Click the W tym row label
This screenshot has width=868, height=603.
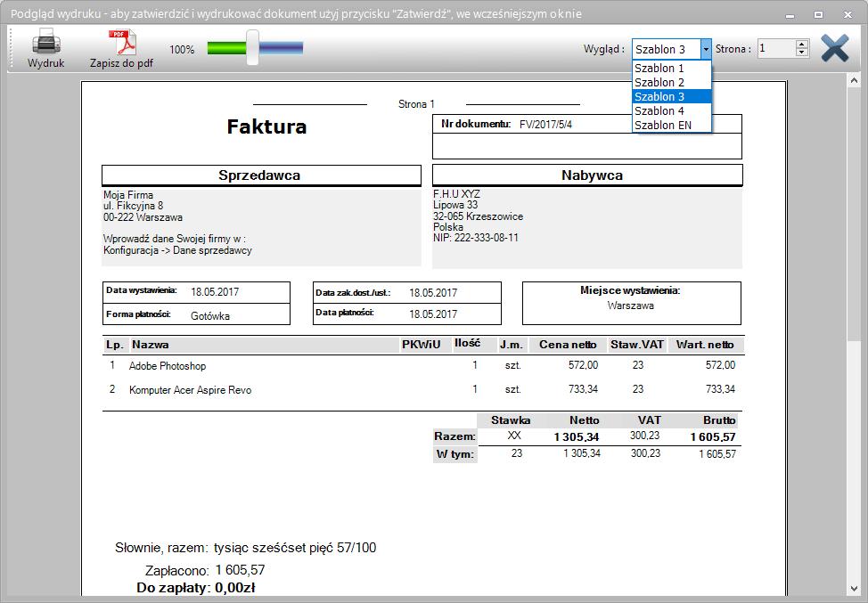click(454, 454)
